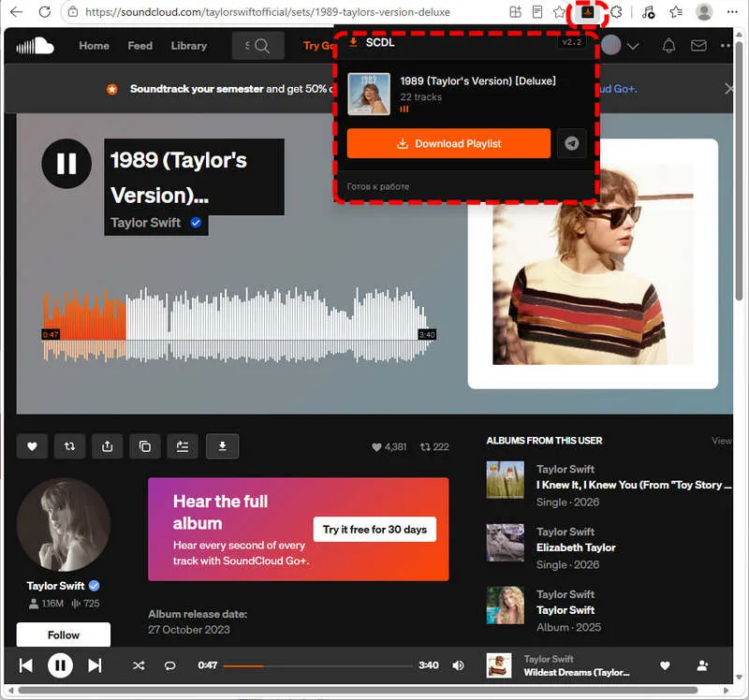749x700 pixels.
Task: Open the Home tab
Action: (x=95, y=46)
